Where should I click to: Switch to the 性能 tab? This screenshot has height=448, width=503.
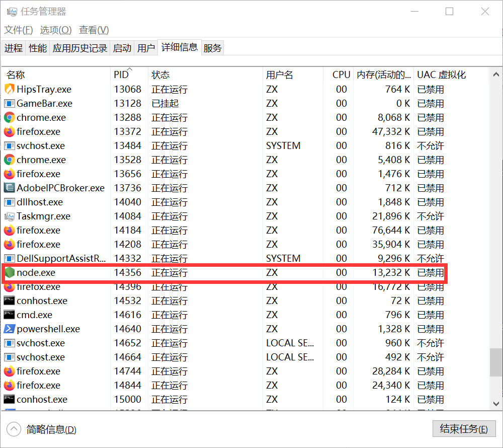38,48
